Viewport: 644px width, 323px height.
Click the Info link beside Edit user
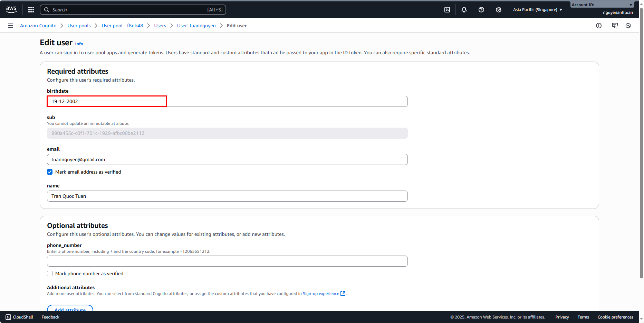pos(79,44)
